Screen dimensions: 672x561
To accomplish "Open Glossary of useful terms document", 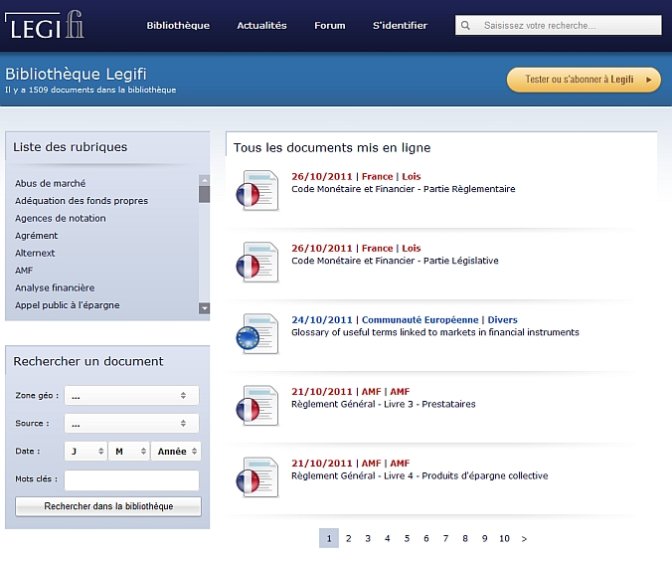I will click(435, 332).
